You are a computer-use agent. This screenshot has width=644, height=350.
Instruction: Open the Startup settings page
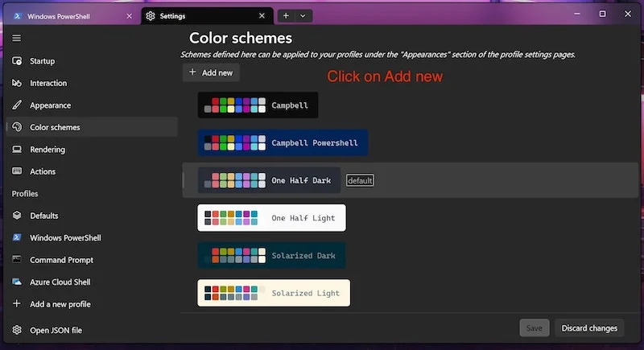pyautogui.click(x=92, y=60)
